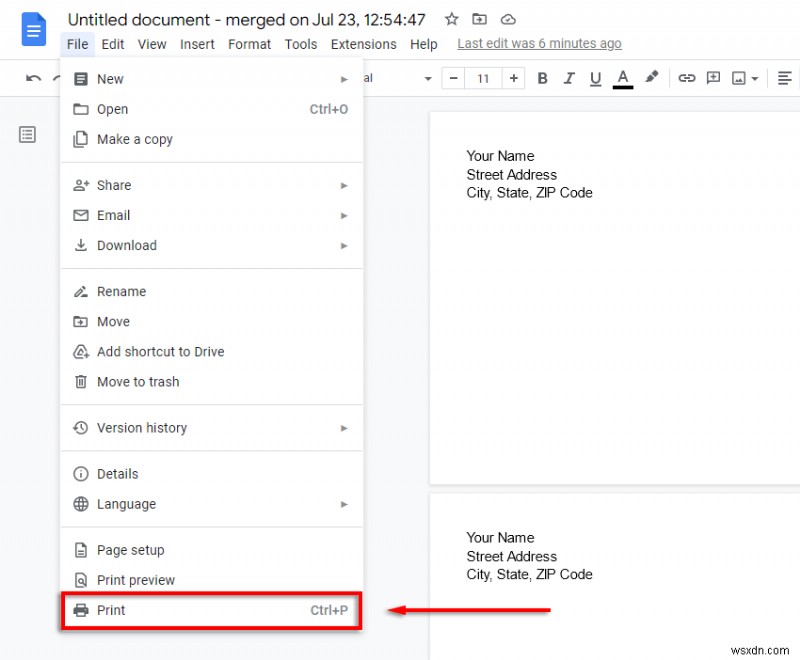Increase font size with the plus button
This screenshot has height=660, width=800.
[x=514, y=77]
